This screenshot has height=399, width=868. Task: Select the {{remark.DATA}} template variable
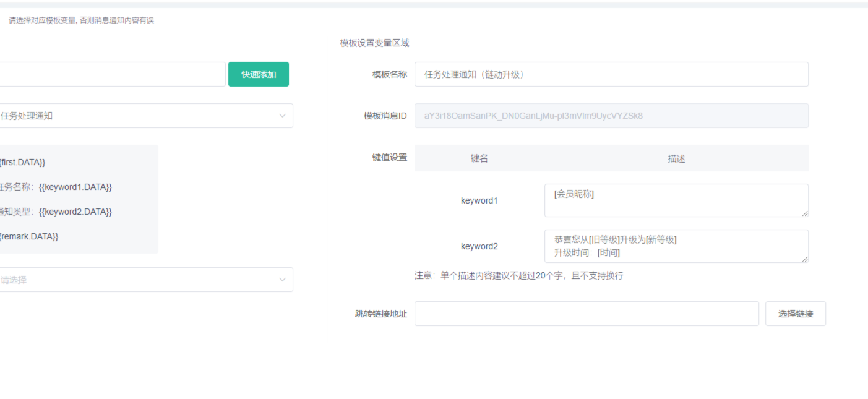pos(28,236)
